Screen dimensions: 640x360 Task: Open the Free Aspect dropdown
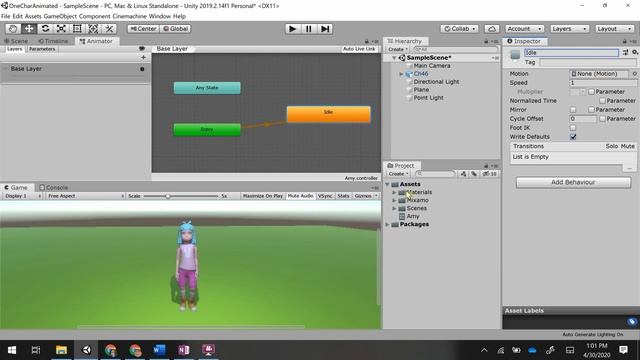pos(85,196)
